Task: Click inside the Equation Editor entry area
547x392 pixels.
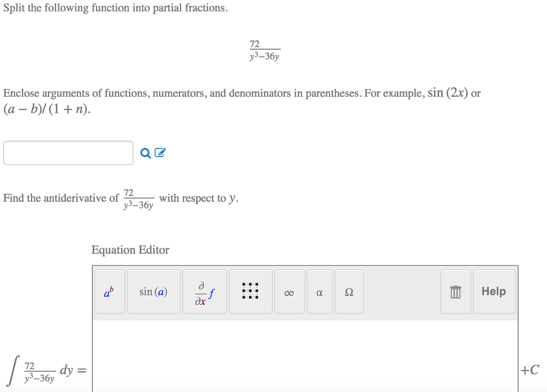Action: (304, 355)
